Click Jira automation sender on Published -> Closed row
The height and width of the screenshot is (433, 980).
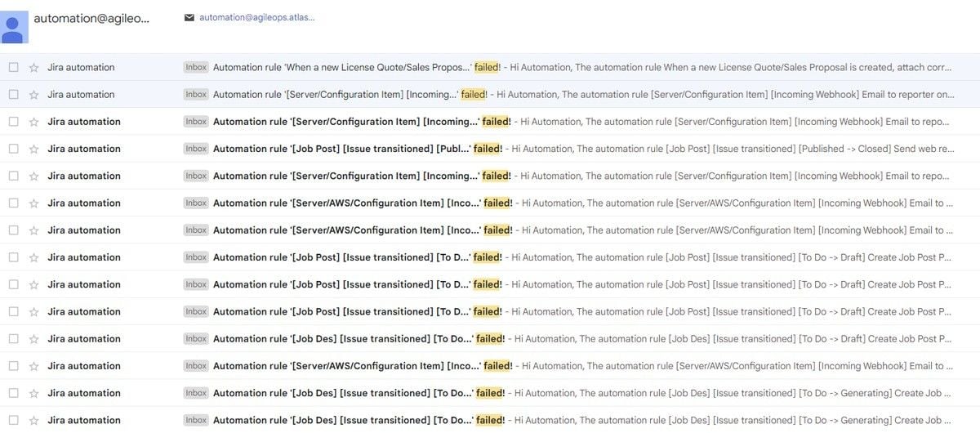click(x=84, y=149)
